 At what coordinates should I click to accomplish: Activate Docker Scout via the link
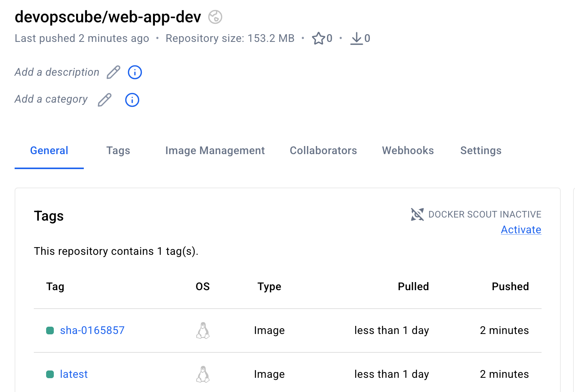(x=521, y=229)
